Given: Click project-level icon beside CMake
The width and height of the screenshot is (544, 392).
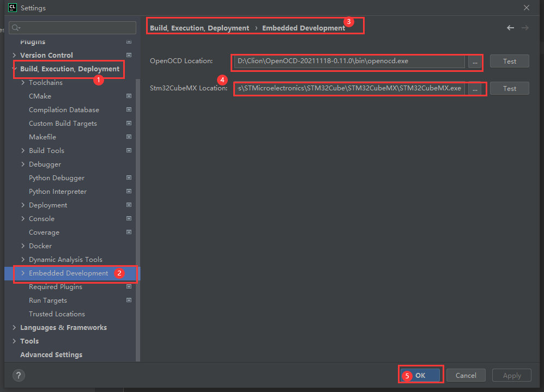Looking at the screenshot, I should [129, 96].
